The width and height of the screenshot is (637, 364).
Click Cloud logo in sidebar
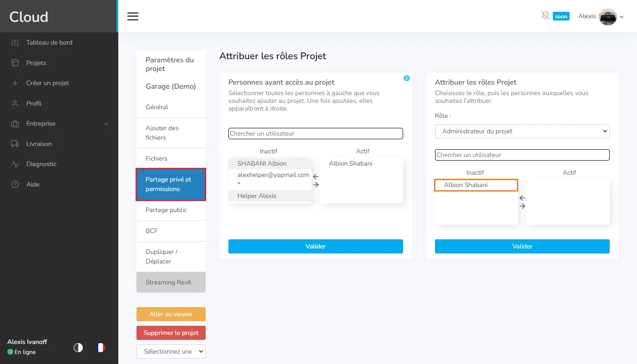(29, 17)
